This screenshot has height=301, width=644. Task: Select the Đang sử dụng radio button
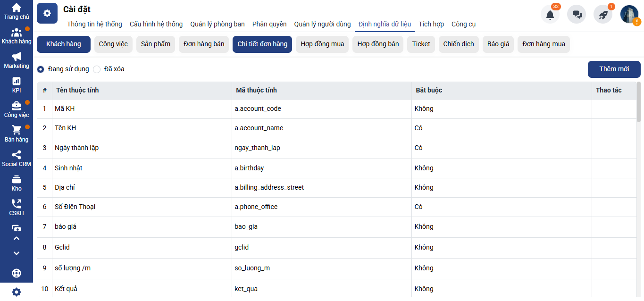[x=41, y=69]
